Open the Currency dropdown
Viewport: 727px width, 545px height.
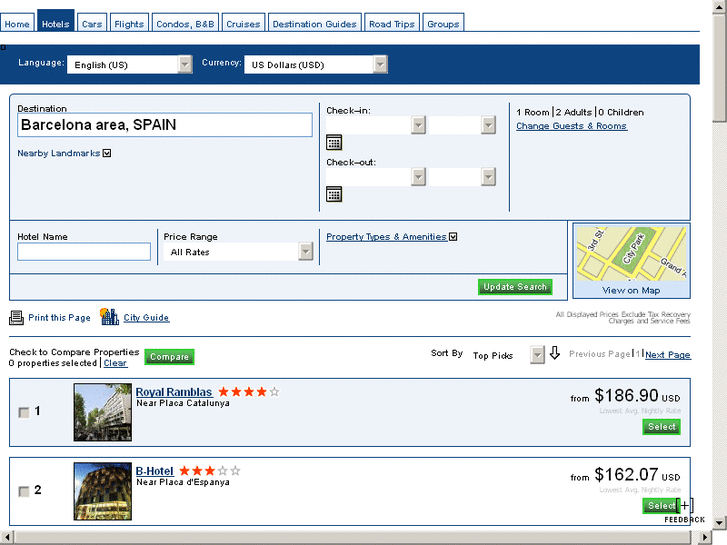(x=316, y=64)
